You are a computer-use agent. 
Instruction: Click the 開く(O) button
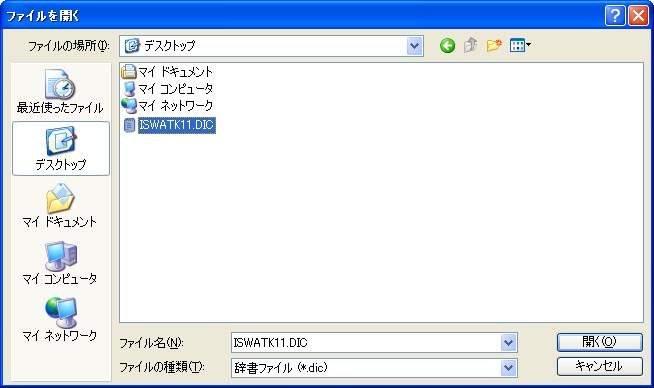tap(599, 342)
